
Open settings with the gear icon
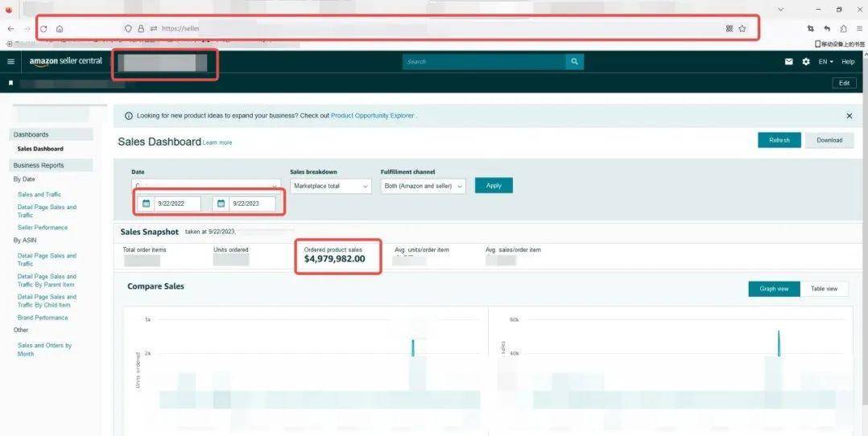click(x=806, y=62)
